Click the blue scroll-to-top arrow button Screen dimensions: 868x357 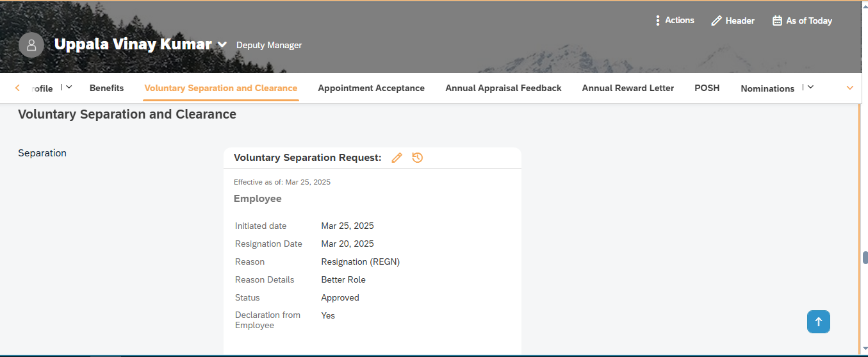pos(818,322)
